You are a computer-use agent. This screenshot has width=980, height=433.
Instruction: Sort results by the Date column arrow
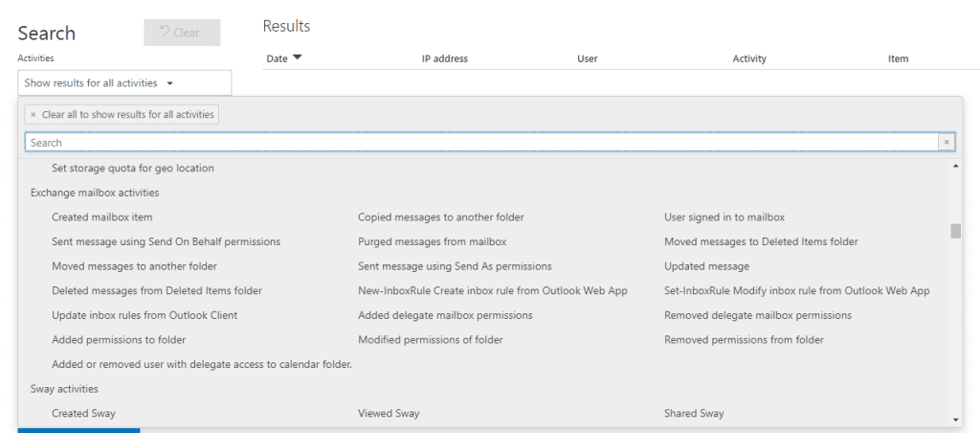(297, 58)
